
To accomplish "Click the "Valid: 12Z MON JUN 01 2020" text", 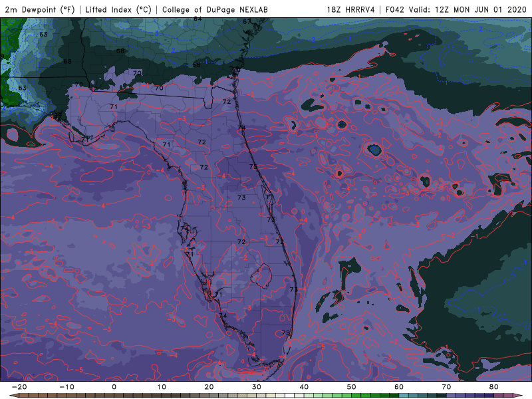I will point(467,9).
